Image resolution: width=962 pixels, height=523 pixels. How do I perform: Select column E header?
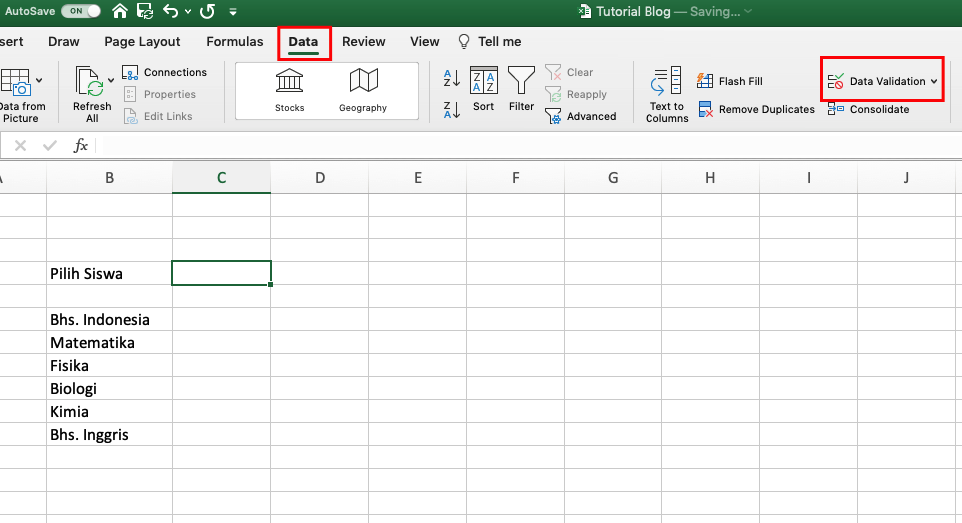pos(418,178)
